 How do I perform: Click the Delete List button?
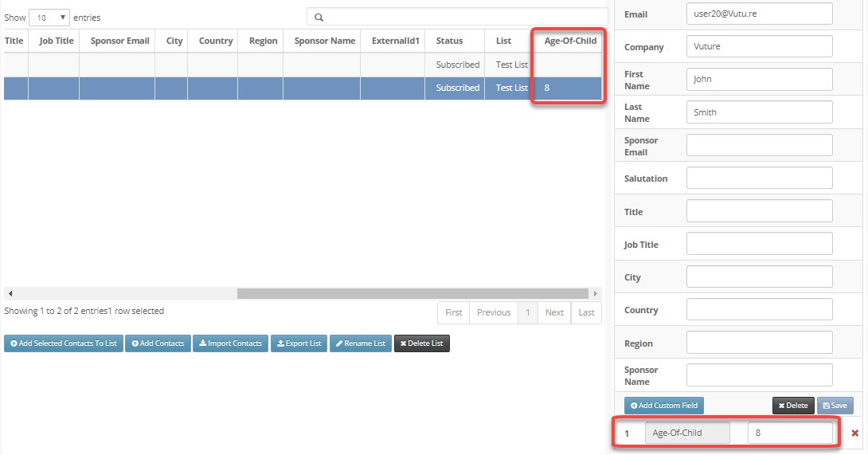point(422,343)
